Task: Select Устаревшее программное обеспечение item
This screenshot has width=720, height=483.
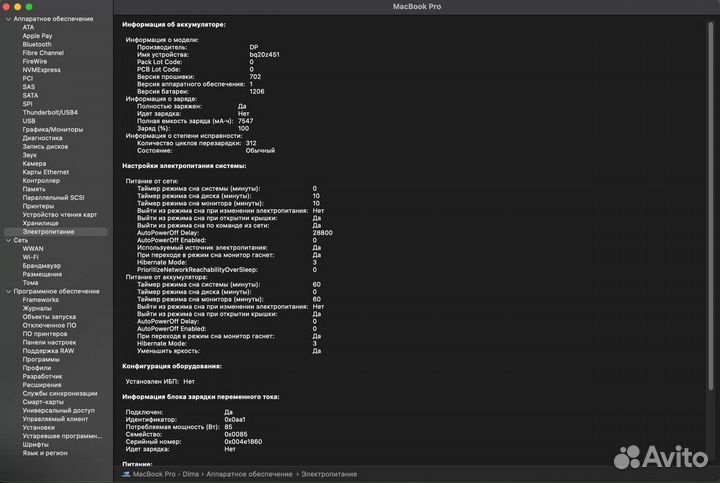Action: (x=62, y=436)
